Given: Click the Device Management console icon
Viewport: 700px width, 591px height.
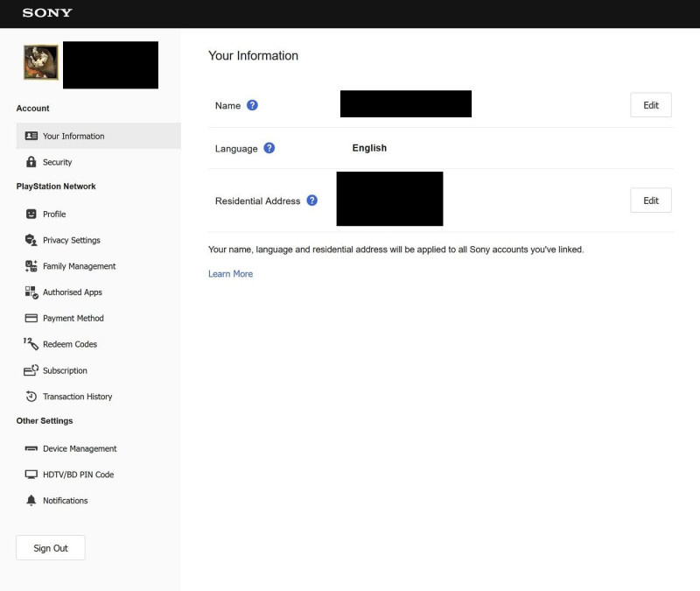Looking at the screenshot, I should pos(31,448).
